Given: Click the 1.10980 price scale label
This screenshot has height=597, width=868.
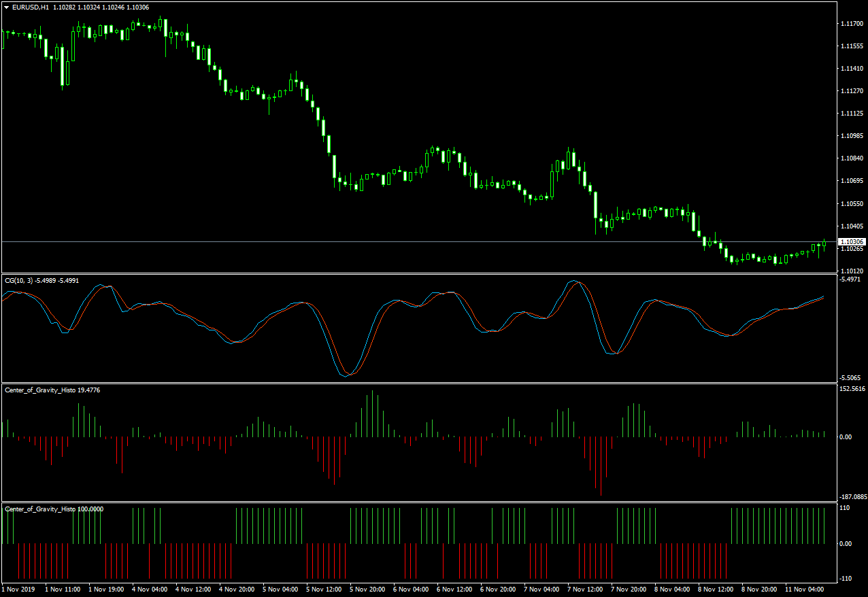Looking at the screenshot, I should click(852, 136).
